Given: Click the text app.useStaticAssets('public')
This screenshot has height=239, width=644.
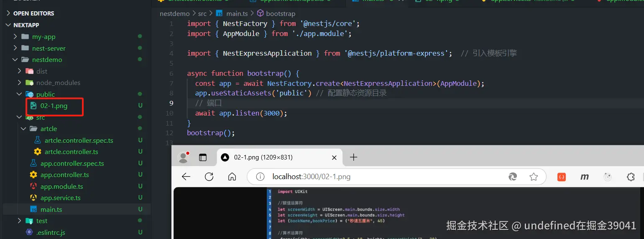Looking at the screenshot, I should pyautogui.click(x=253, y=93).
